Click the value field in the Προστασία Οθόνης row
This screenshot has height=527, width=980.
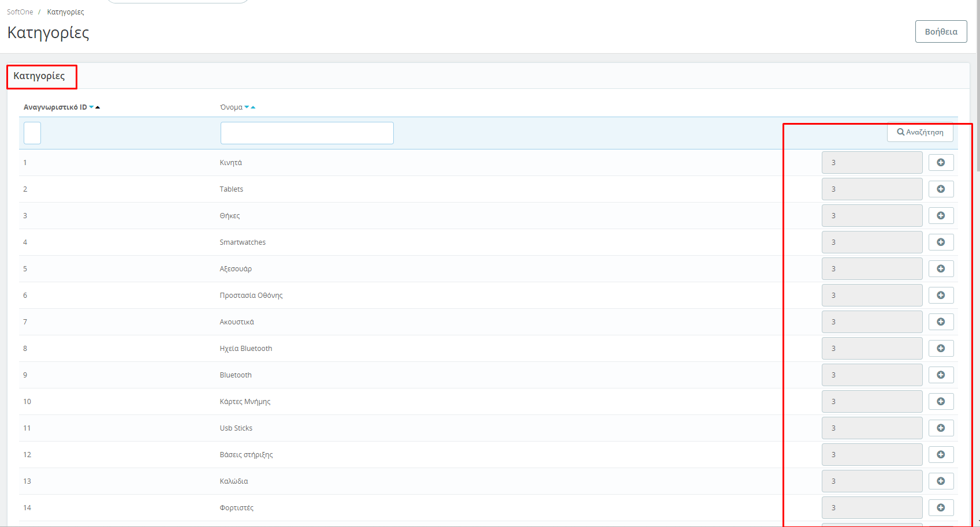[x=872, y=296]
